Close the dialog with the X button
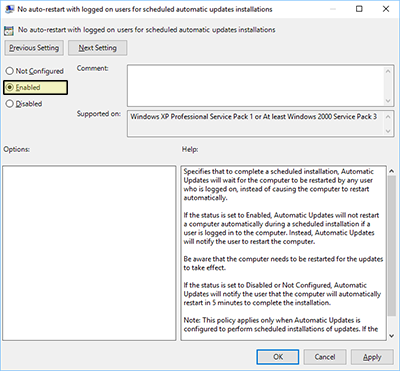Image resolution: width=400 pixels, height=371 pixels. [x=386, y=9]
